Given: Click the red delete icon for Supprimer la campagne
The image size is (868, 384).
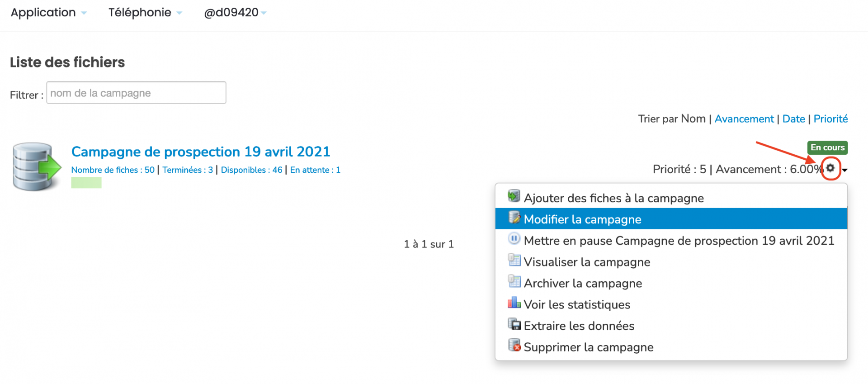Looking at the screenshot, I should [x=514, y=345].
